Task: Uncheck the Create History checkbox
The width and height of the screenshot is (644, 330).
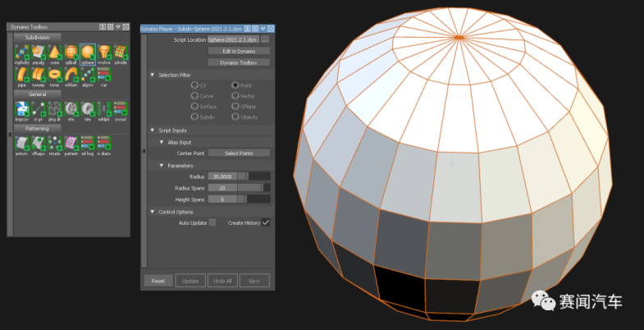Action: coord(266,222)
